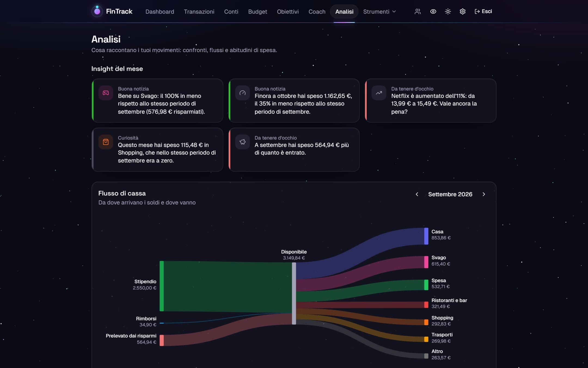This screenshot has height=368, width=588.
Task: Go to next month after Settembre 2026
Action: pyautogui.click(x=484, y=194)
